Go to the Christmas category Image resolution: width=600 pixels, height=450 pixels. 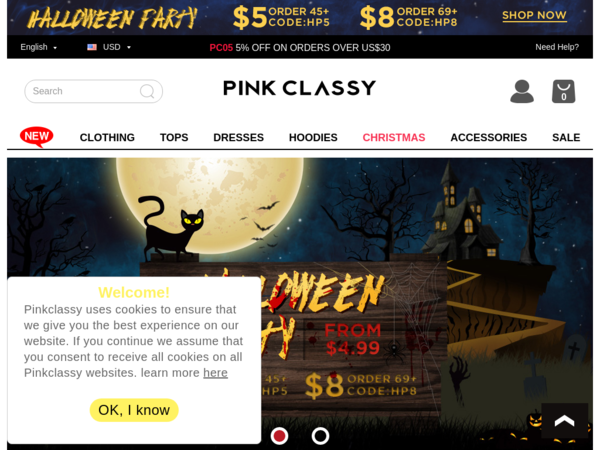tap(394, 137)
